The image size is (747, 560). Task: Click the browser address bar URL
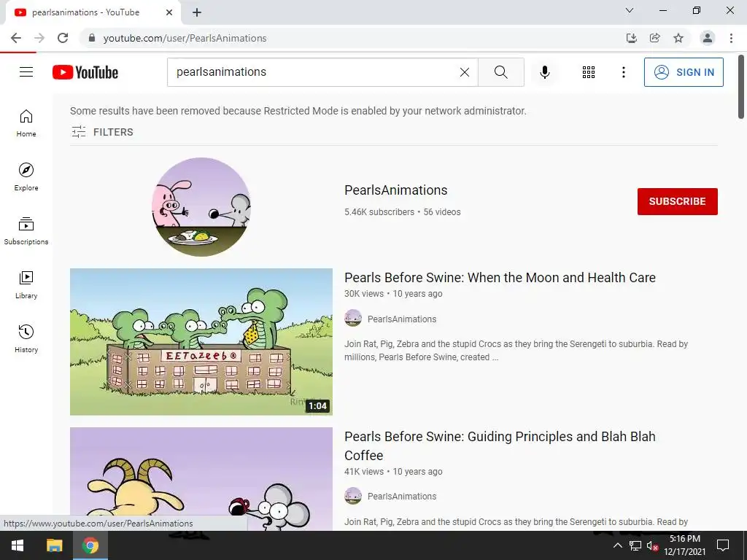185,38
